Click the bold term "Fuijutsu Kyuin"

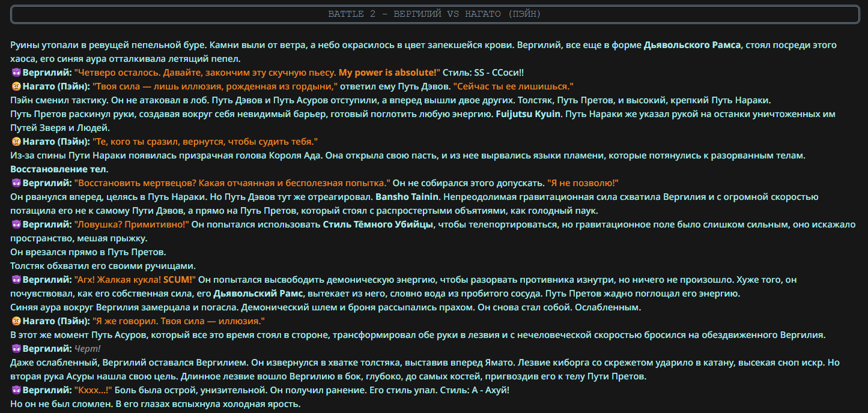(x=527, y=114)
